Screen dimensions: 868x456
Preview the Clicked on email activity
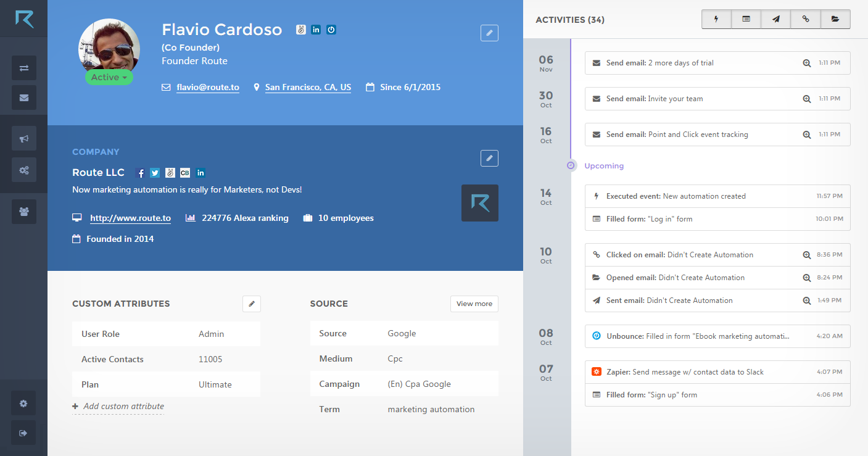click(806, 255)
